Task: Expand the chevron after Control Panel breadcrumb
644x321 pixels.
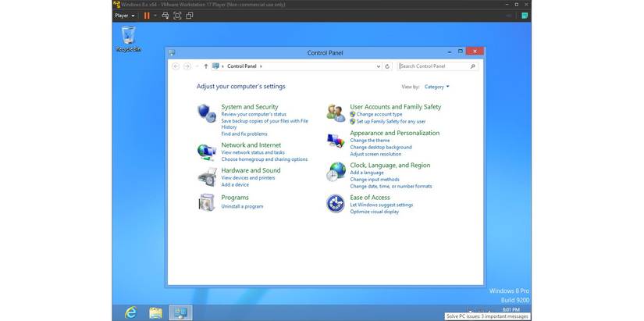Action: (261, 66)
